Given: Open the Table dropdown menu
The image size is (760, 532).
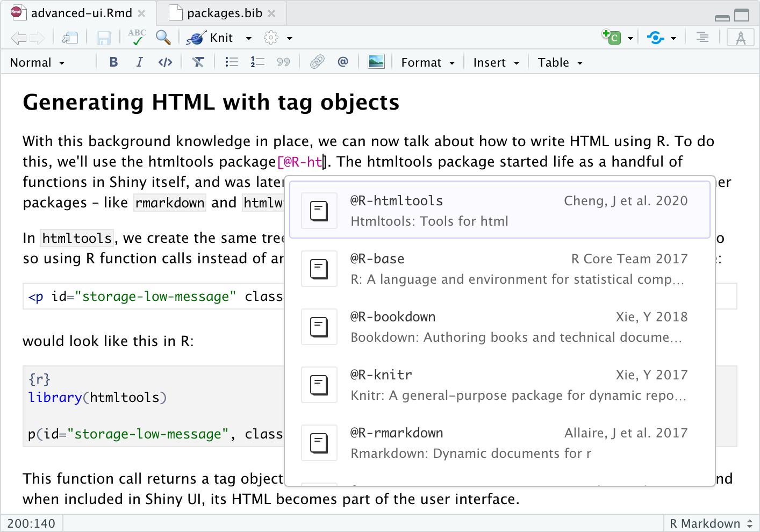Looking at the screenshot, I should (x=560, y=62).
